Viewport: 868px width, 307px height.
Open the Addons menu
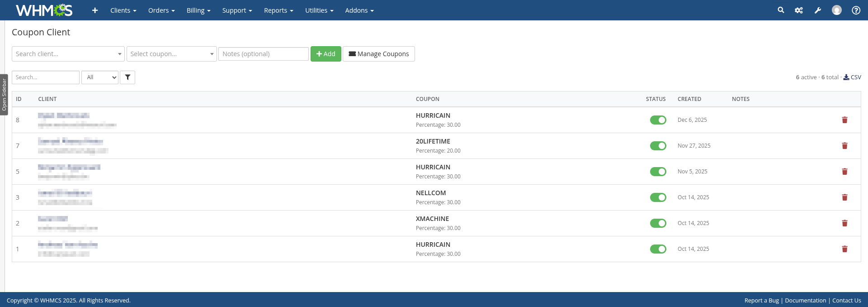pos(359,10)
